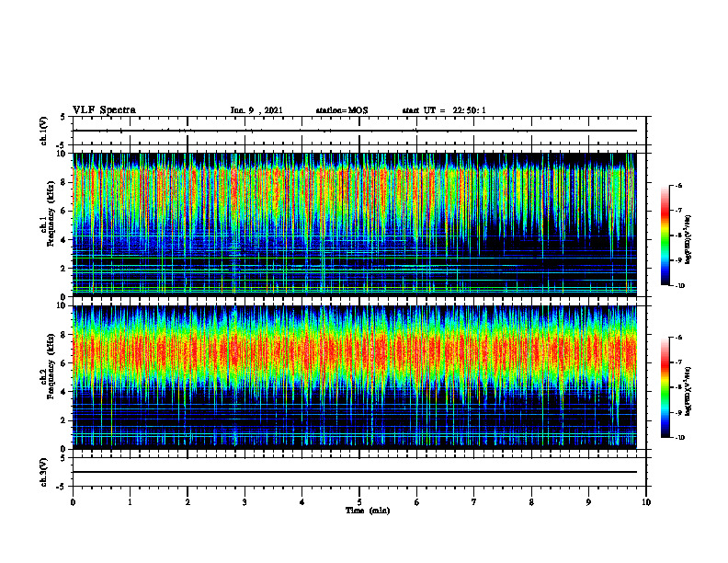Click the "4" kHz tick of ch.1 spectrogram
The height and width of the screenshot is (563, 728).
point(64,240)
